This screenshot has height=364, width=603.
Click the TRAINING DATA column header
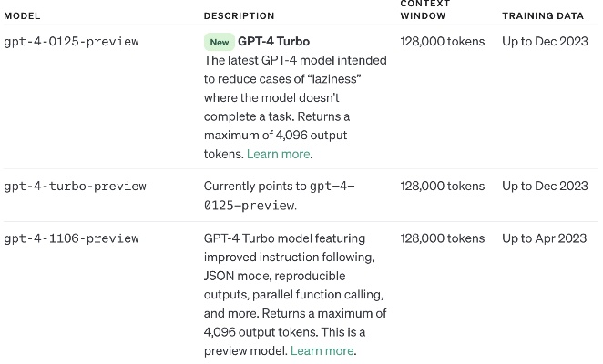(x=543, y=15)
